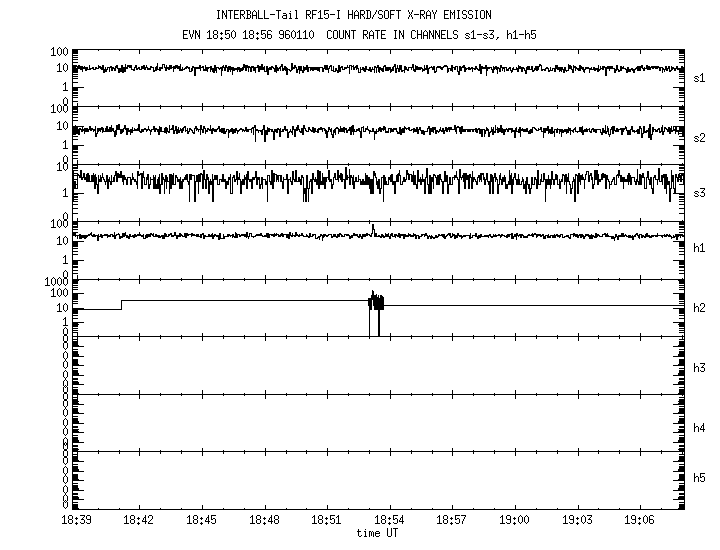Click the 18:39 time tick label
The height and width of the screenshot is (550, 720).
(76, 521)
